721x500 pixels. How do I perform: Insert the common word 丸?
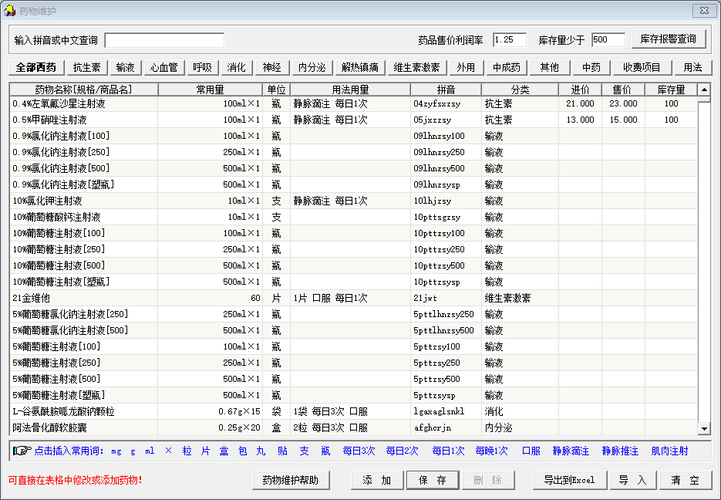[261, 451]
